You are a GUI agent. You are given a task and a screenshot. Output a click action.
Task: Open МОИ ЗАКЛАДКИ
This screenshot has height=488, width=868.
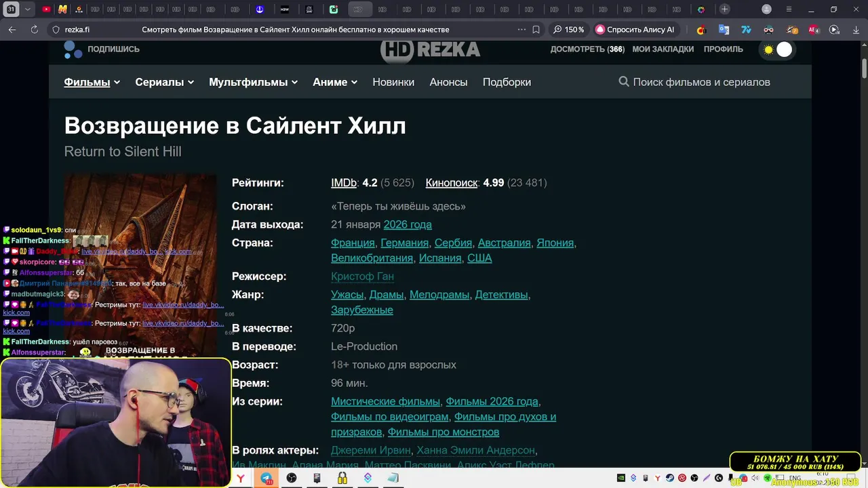click(663, 49)
